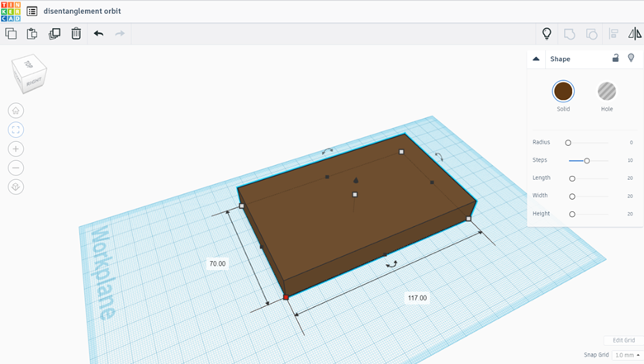Image resolution: width=644 pixels, height=364 pixels.
Task: Edit the Radius value field
Action: 632,143
